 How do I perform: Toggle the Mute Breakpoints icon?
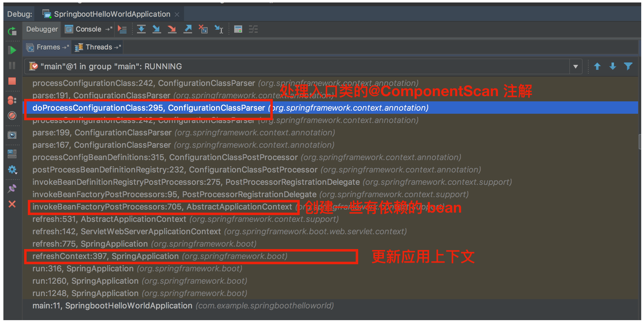click(x=12, y=116)
